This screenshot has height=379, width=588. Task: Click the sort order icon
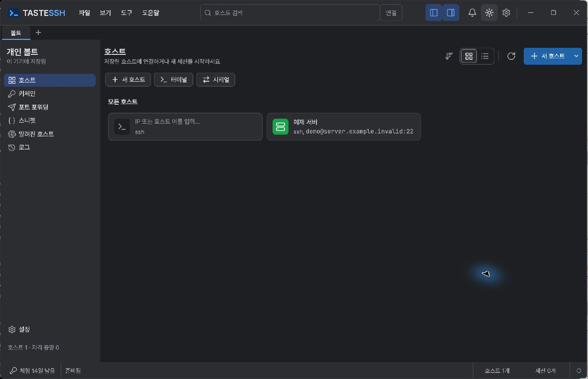coord(449,56)
